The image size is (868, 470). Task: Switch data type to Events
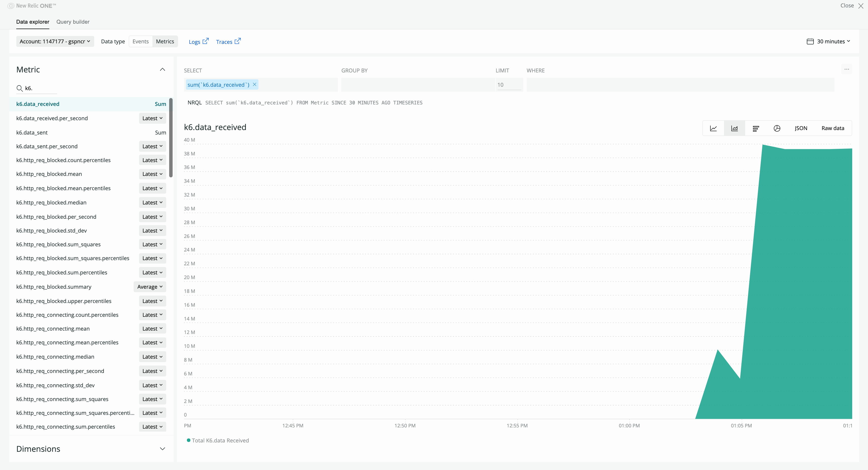click(141, 41)
